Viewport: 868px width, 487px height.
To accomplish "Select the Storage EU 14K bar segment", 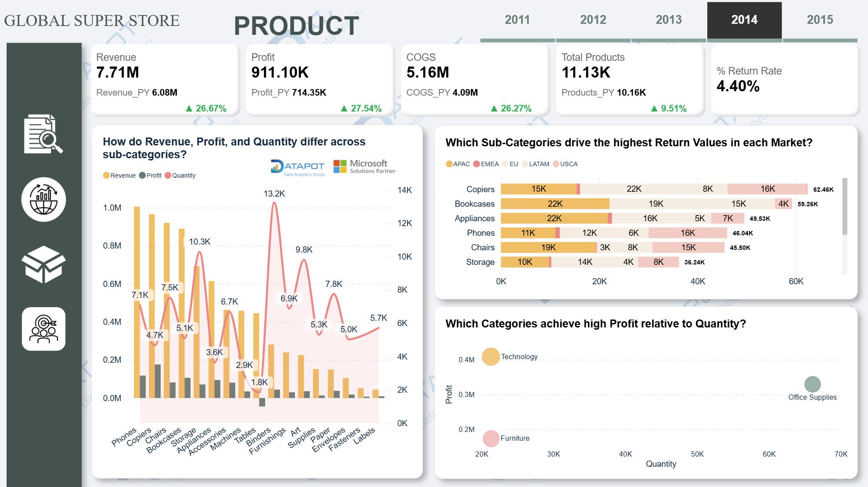I will pos(585,262).
